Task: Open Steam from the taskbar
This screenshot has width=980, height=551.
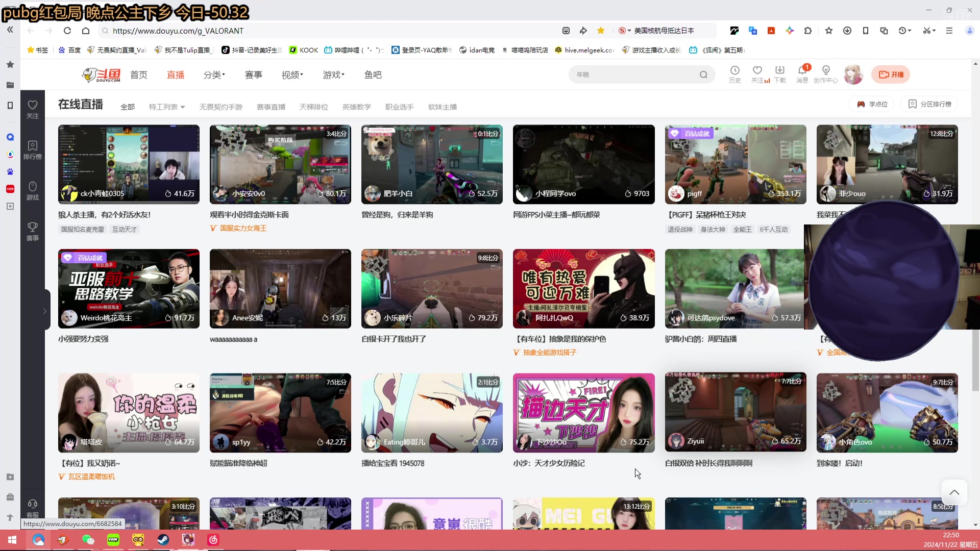Action: [x=163, y=540]
